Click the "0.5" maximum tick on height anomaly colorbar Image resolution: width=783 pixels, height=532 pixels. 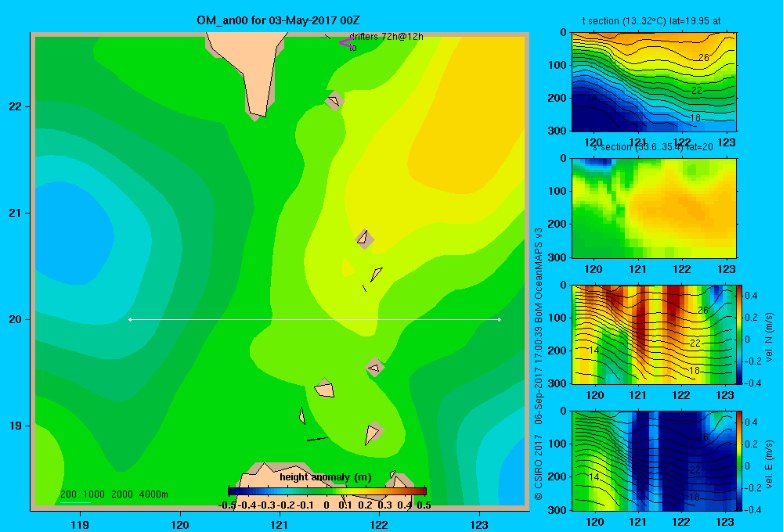[x=424, y=505]
